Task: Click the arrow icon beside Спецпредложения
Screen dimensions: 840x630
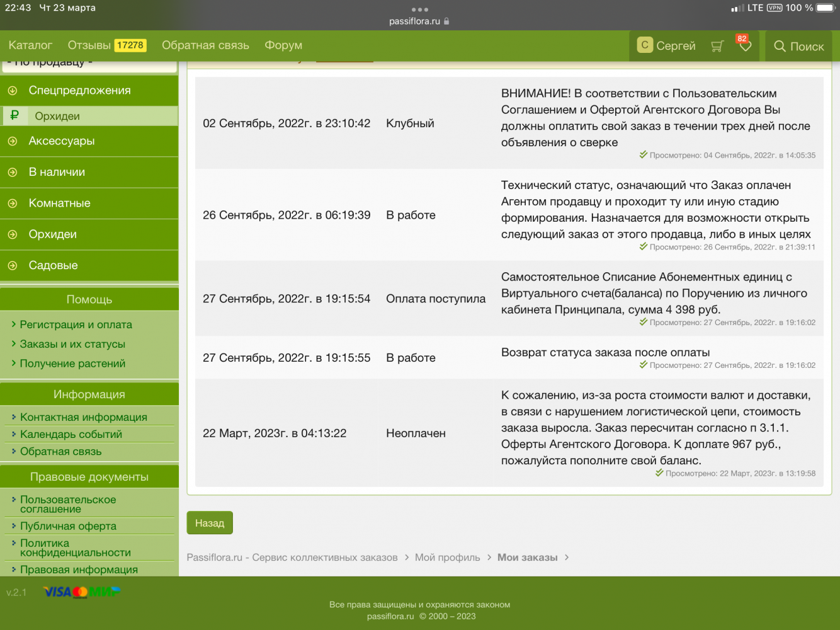Action: click(x=13, y=91)
